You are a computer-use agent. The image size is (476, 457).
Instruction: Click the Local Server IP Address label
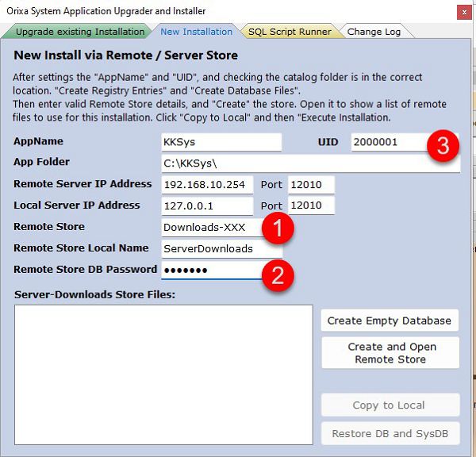pos(76,205)
